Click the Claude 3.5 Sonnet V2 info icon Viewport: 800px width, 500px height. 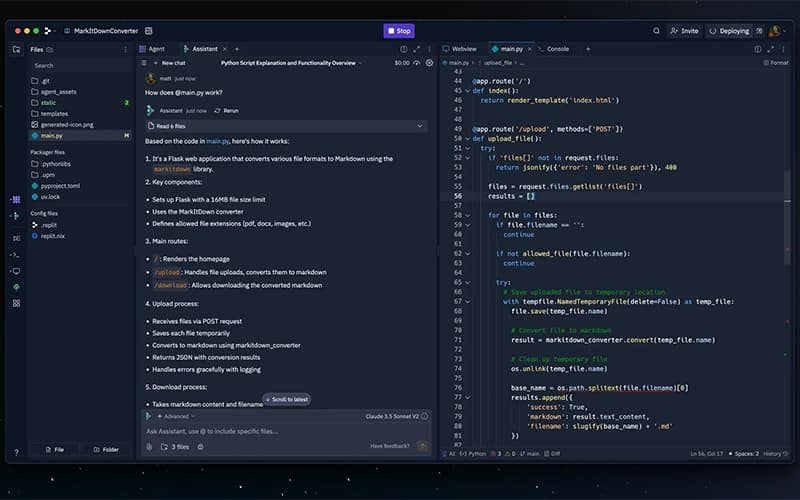click(x=424, y=416)
